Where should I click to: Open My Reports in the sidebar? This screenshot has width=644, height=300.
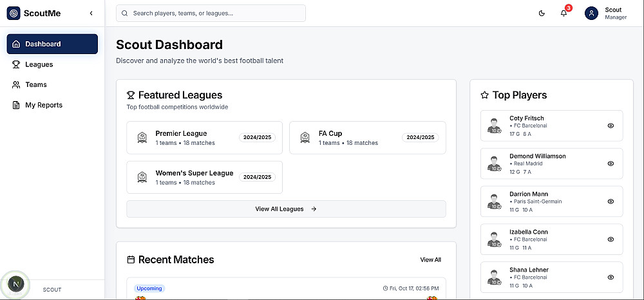[x=43, y=105]
